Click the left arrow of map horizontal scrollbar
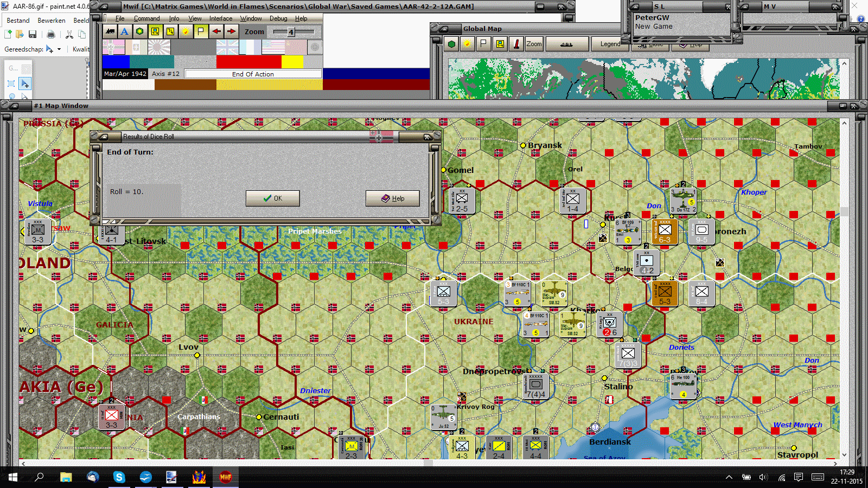The image size is (868, 488). coord(23,464)
